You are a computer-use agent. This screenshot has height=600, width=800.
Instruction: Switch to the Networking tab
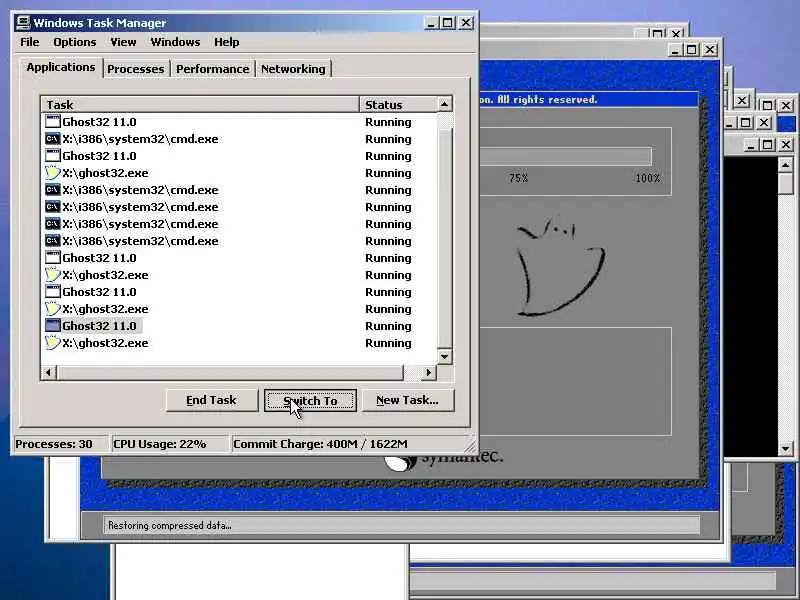click(x=293, y=69)
